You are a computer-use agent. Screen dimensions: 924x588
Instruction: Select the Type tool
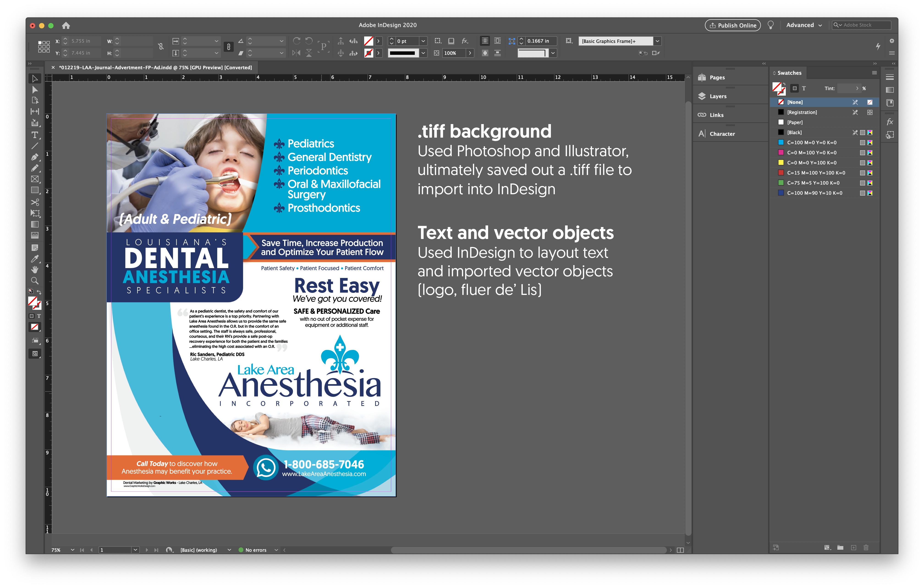pyautogui.click(x=35, y=135)
